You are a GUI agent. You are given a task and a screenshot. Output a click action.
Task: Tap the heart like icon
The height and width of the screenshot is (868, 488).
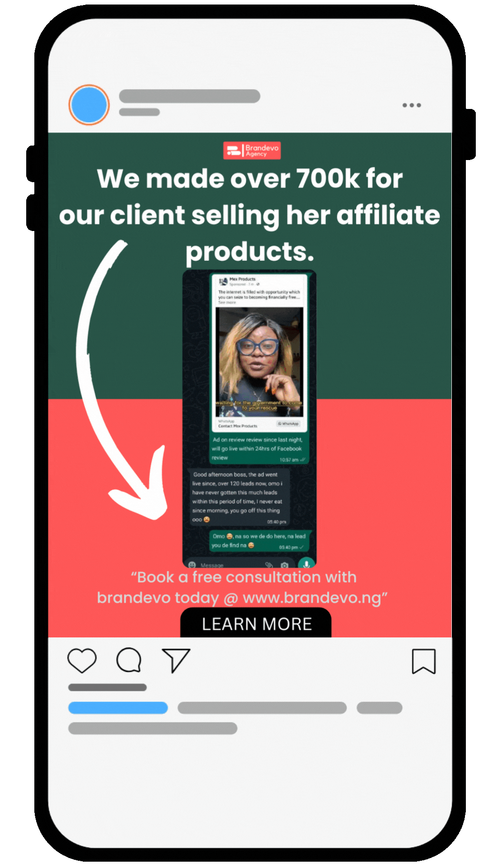(x=82, y=660)
